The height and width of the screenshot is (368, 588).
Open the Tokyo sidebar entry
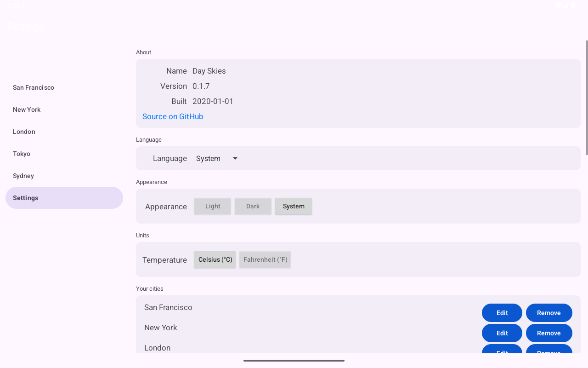click(64, 154)
